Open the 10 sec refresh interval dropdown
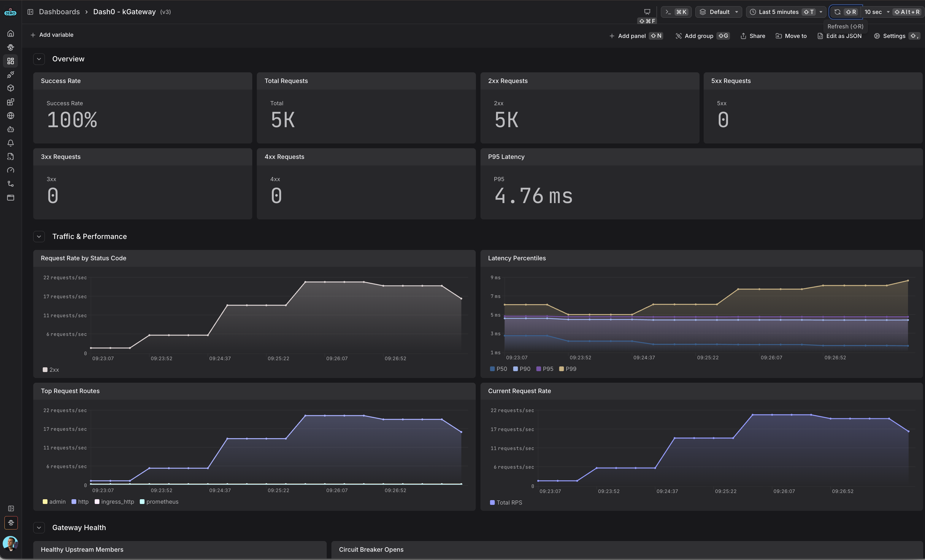Image resolution: width=925 pixels, height=560 pixels. click(877, 12)
